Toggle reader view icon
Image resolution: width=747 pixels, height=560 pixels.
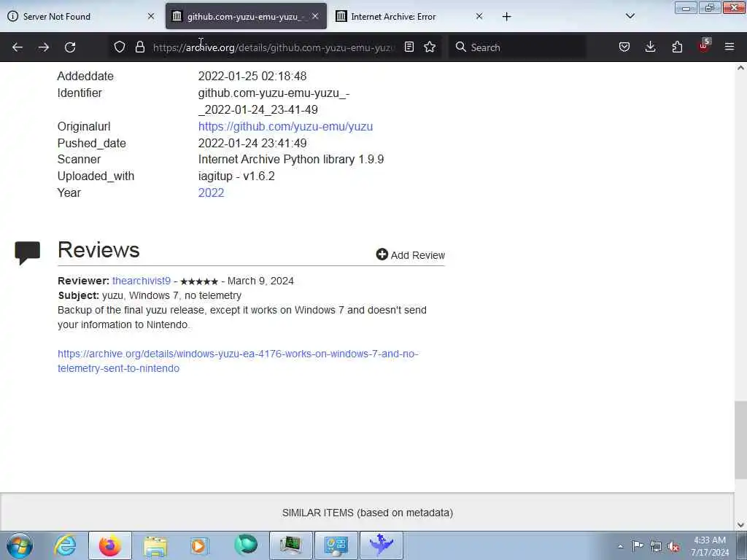(x=409, y=47)
